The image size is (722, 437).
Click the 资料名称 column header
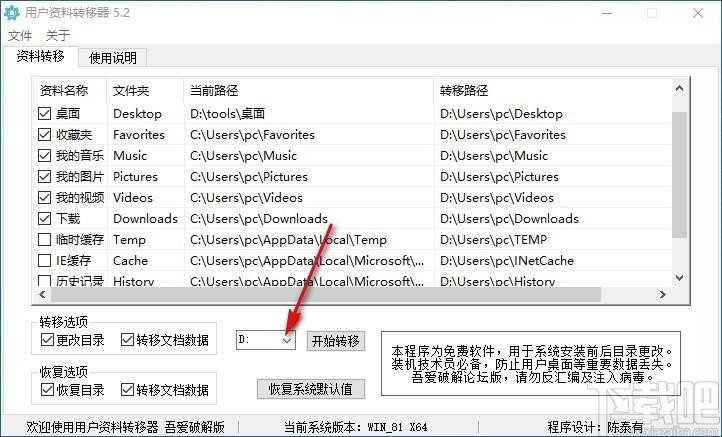pyautogui.click(x=70, y=90)
